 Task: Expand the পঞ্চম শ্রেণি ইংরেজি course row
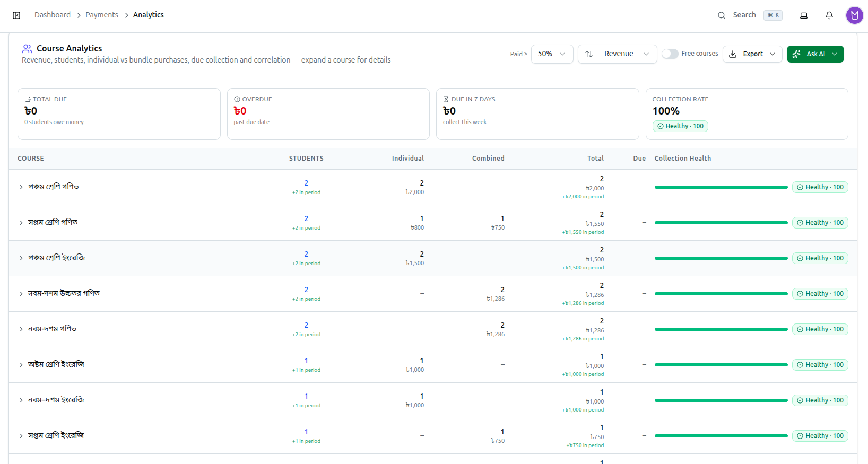pos(21,258)
